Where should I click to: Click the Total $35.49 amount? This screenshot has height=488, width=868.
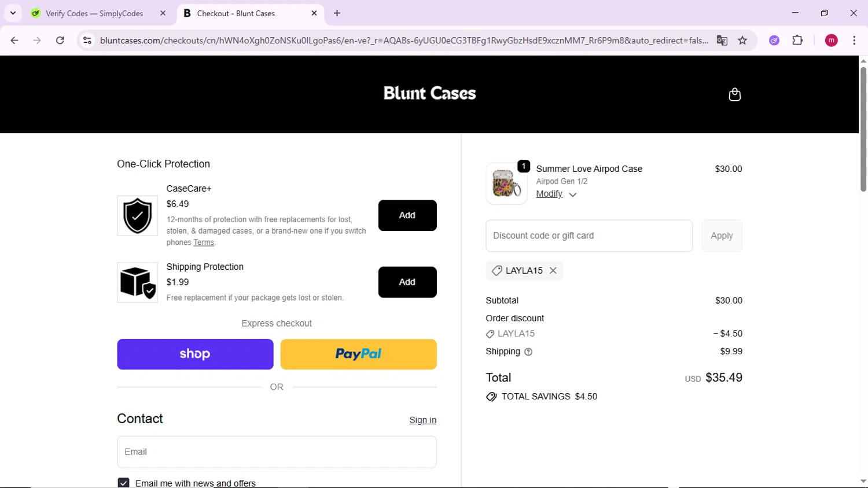coord(724,377)
